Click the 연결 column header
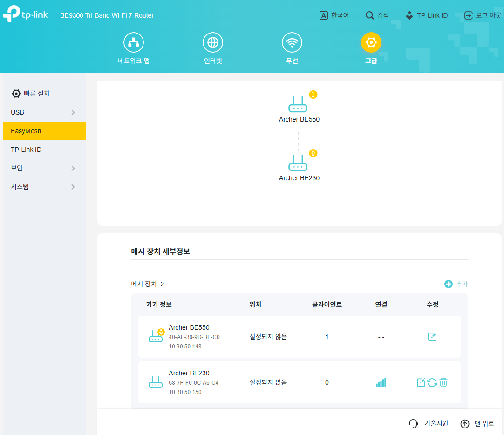The height and width of the screenshot is (435, 504). tap(381, 304)
